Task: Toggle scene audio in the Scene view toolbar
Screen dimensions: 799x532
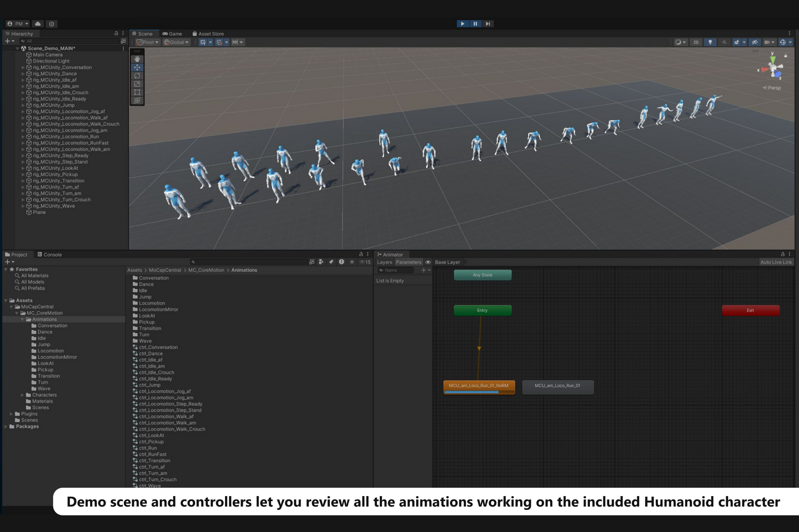Action: (x=723, y=42)
